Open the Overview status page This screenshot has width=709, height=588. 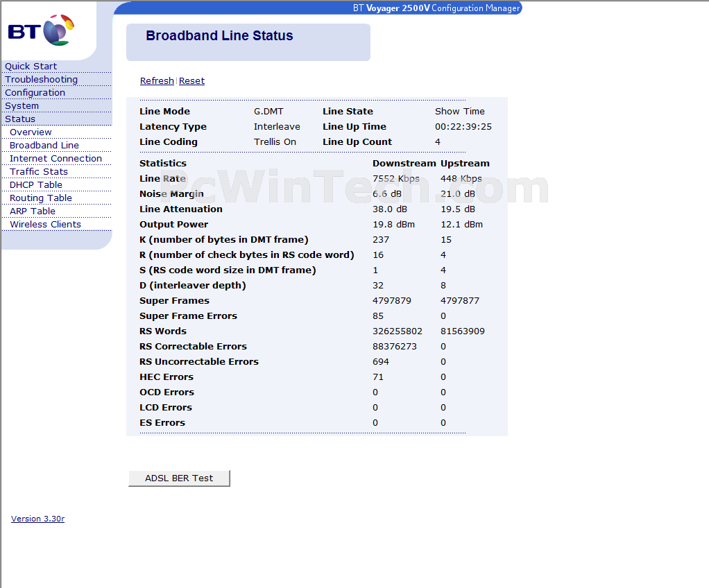31,132
